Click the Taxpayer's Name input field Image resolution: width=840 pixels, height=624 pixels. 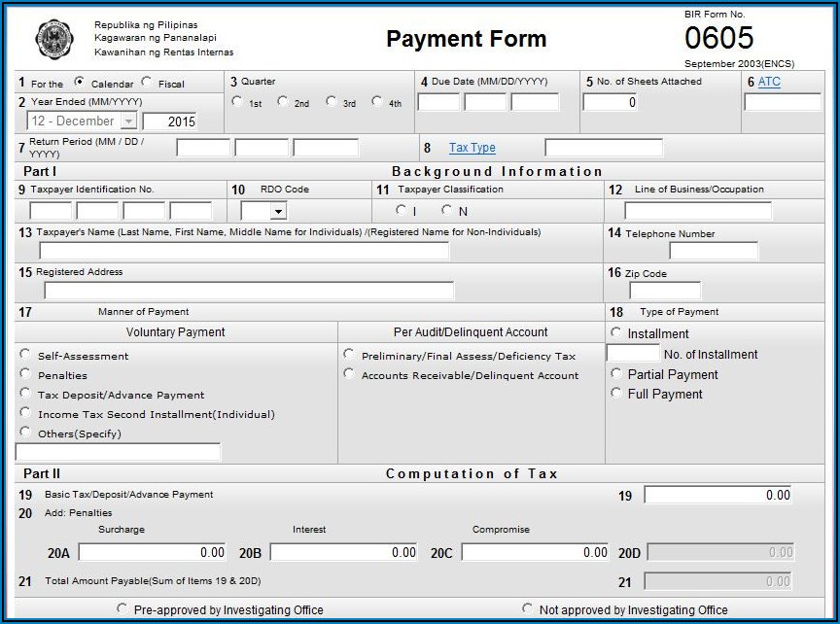coord(243,251)
